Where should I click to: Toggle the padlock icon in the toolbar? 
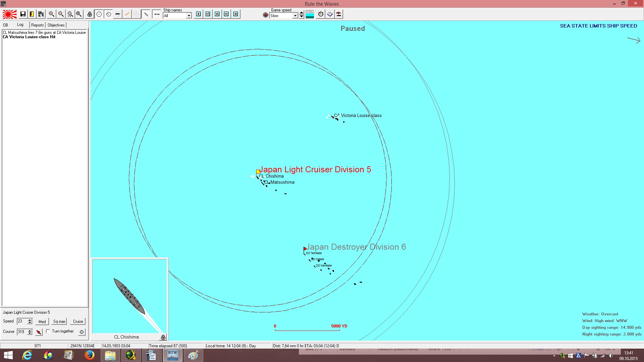(90, 14)
